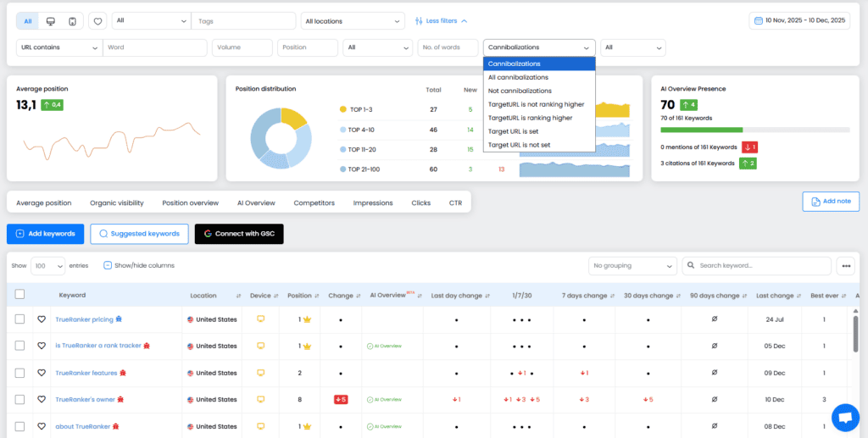Click the green AI Overview progress bar

pos(701,130)
